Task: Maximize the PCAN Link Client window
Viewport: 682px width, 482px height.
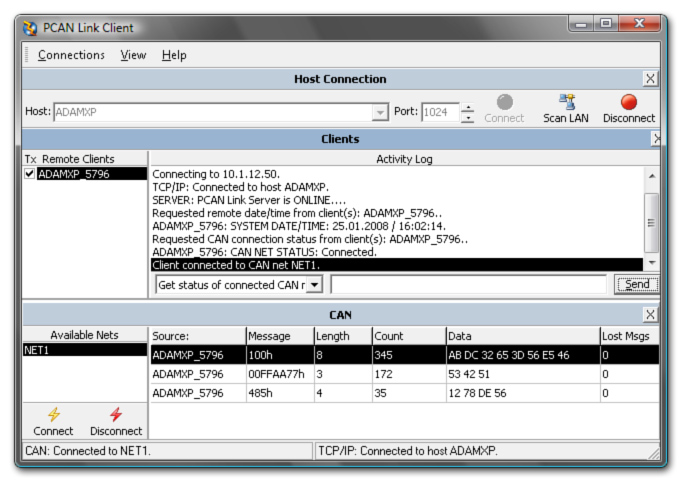Action: (x=606, y=24)
